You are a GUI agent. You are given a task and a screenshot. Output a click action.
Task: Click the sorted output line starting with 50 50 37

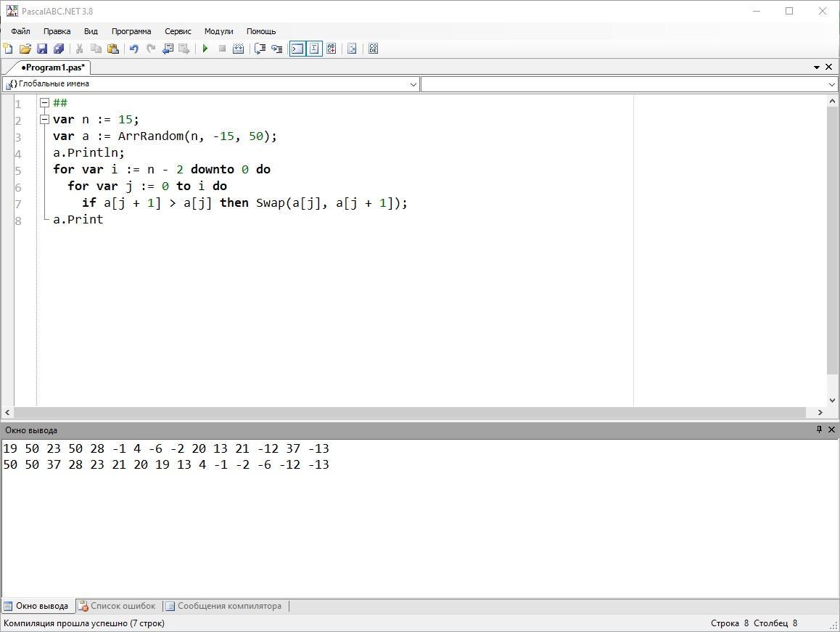(166, 465)
